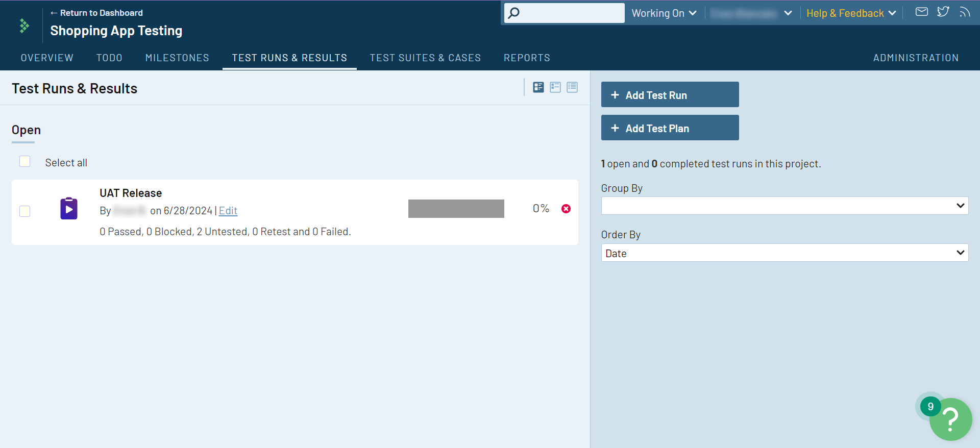The width and height of the screenshot is (980, 448).
Task: Open the mail envelope icon
Action: [x=921, y=12]
